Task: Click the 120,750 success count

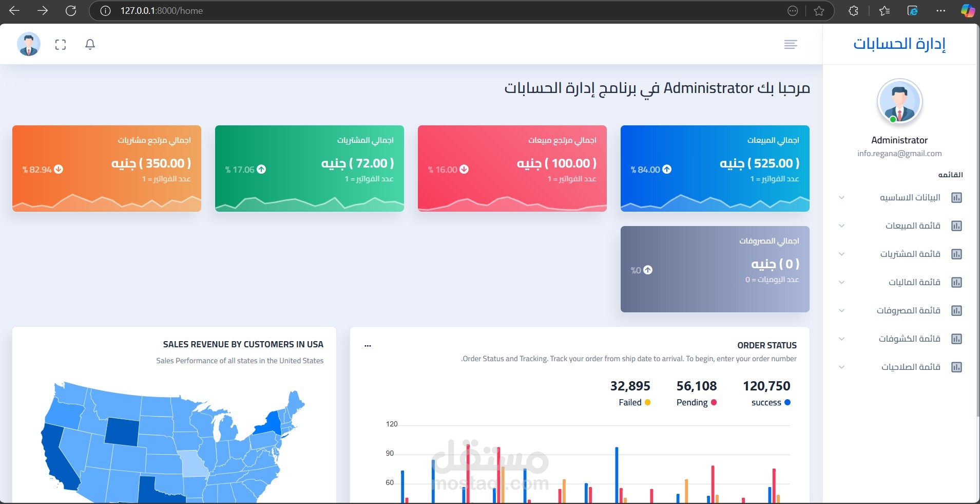Action: tap(766, 386)
